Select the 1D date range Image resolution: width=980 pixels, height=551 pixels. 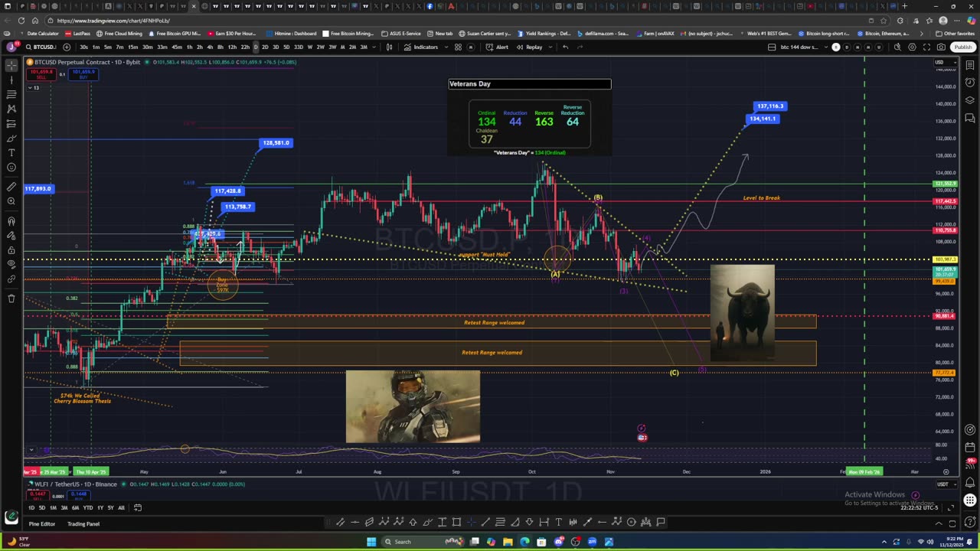31,507
